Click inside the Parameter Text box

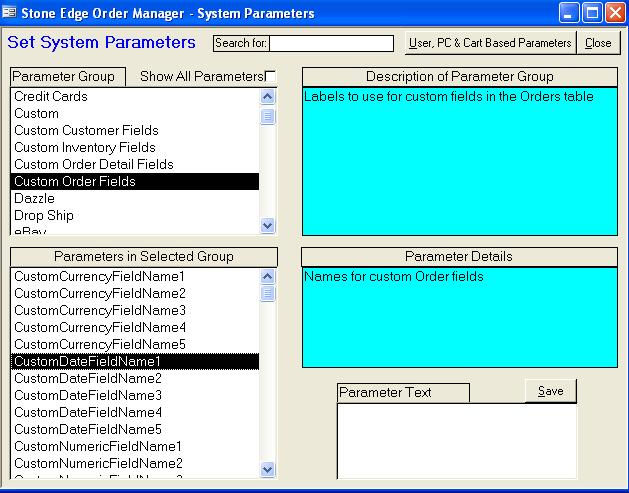point(457,441)
